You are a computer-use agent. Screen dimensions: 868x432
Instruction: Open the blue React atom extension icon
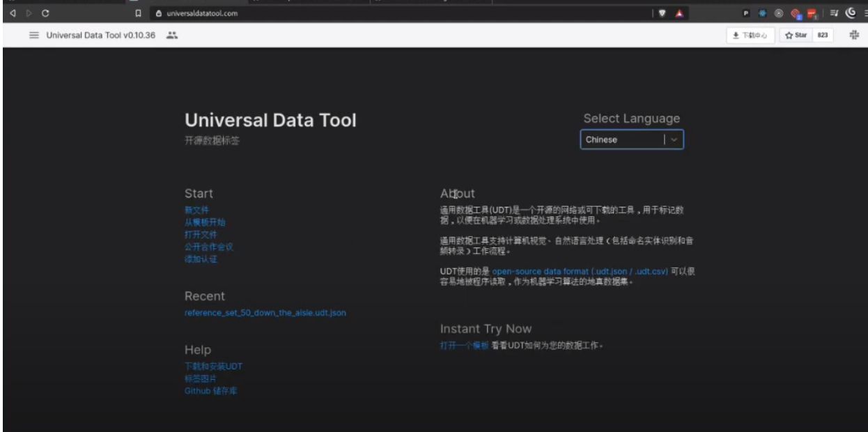(x=764, y=13)
